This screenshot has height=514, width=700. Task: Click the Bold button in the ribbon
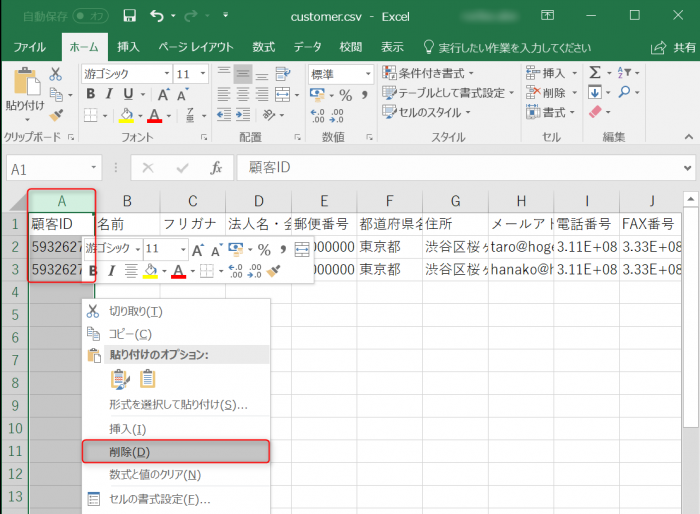90,95
